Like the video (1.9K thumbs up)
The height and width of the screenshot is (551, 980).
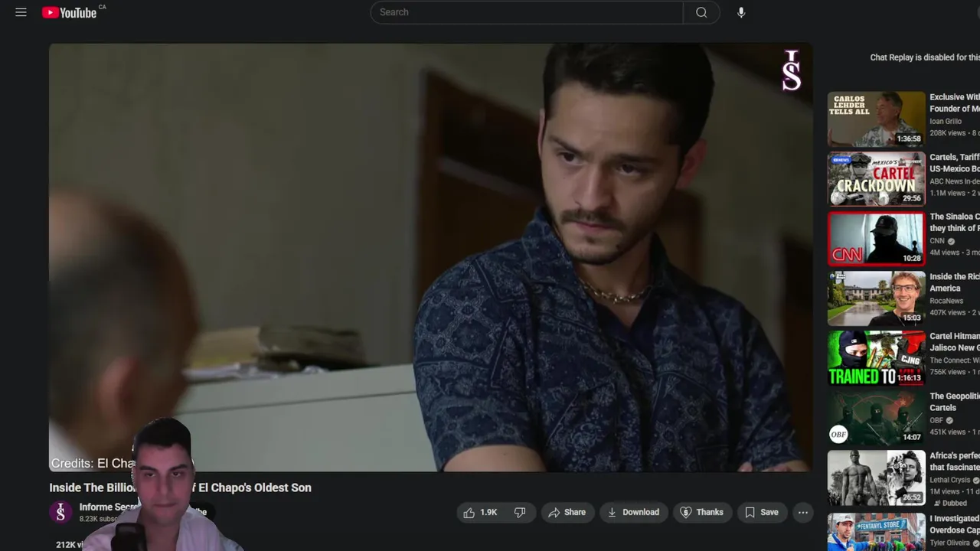[481, 513]
